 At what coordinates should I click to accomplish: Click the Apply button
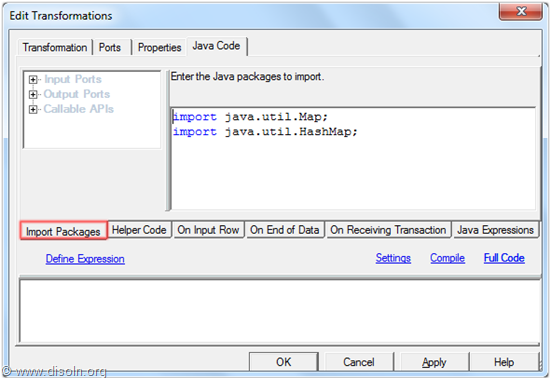coord(434,362)
